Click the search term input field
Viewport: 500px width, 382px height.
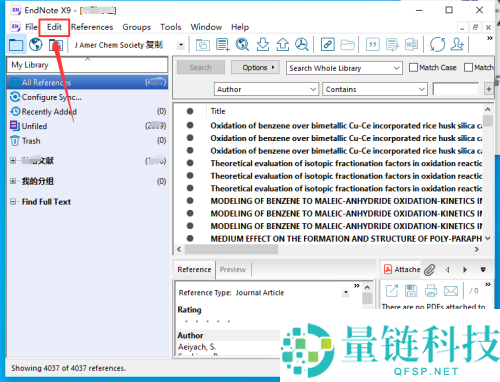[456, 89]
